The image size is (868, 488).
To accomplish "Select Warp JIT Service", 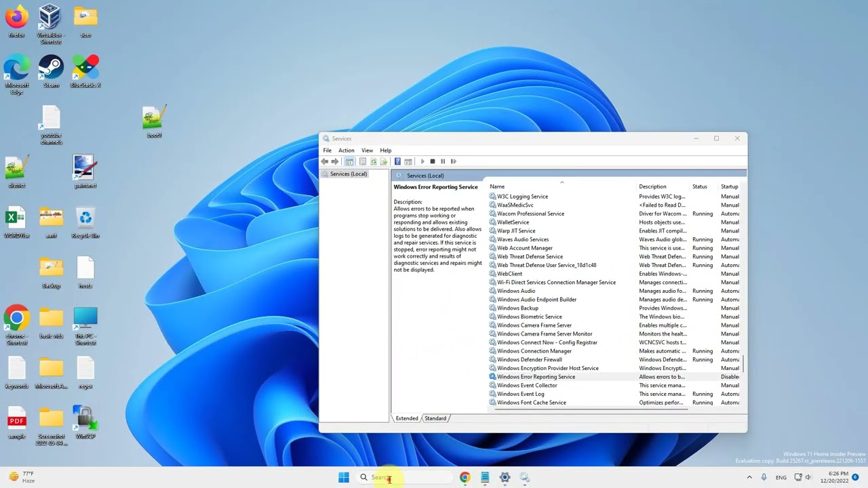I will (614, 231).
